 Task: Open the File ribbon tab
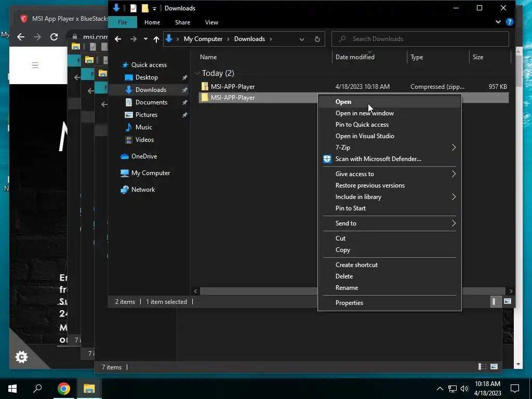pyautogui.click(x=123, y=22)
